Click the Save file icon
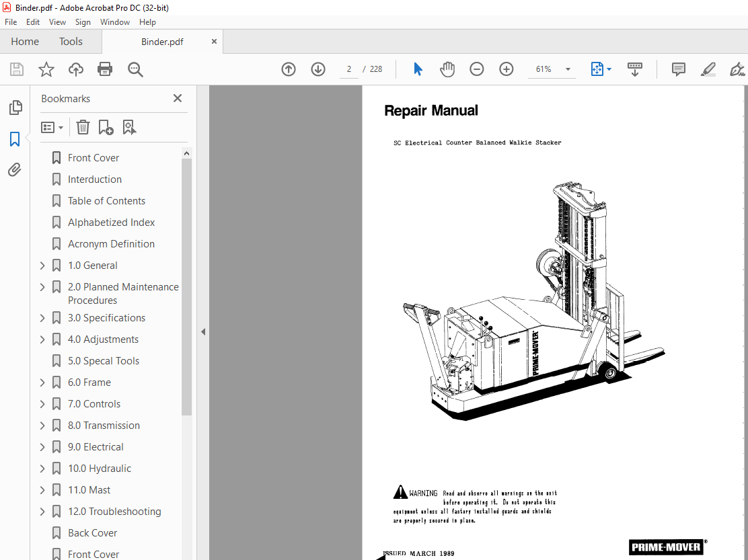748x560 pixels. 17,69
